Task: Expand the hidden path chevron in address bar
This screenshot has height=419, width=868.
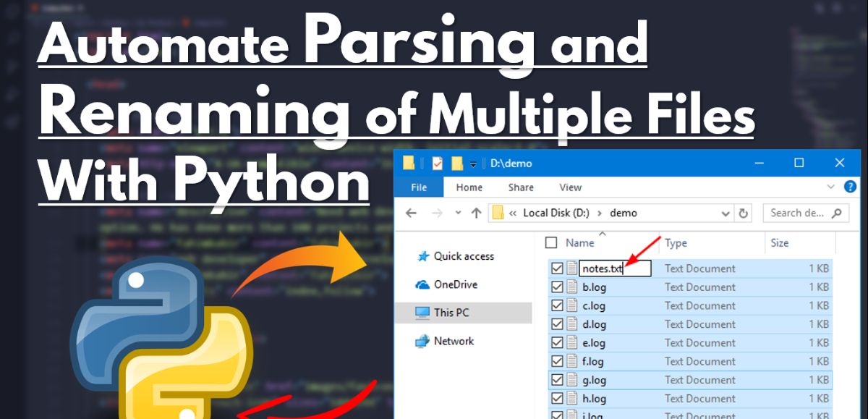Action: tap(513, 213)
